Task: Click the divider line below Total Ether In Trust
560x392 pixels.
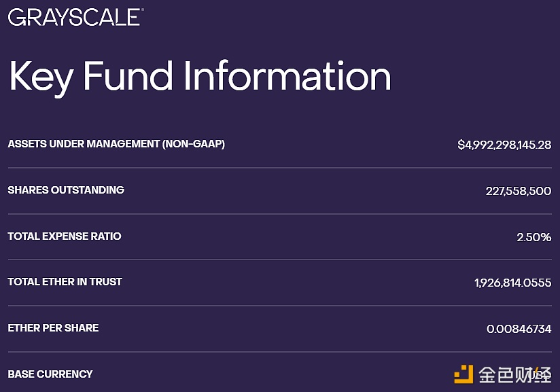Action: (279, 306)
